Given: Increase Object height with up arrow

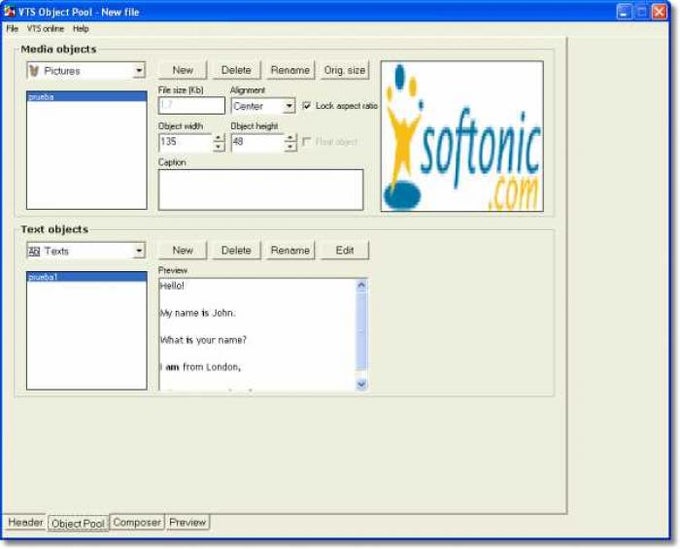Looking at the screenshot, I should tap(291, 138).
